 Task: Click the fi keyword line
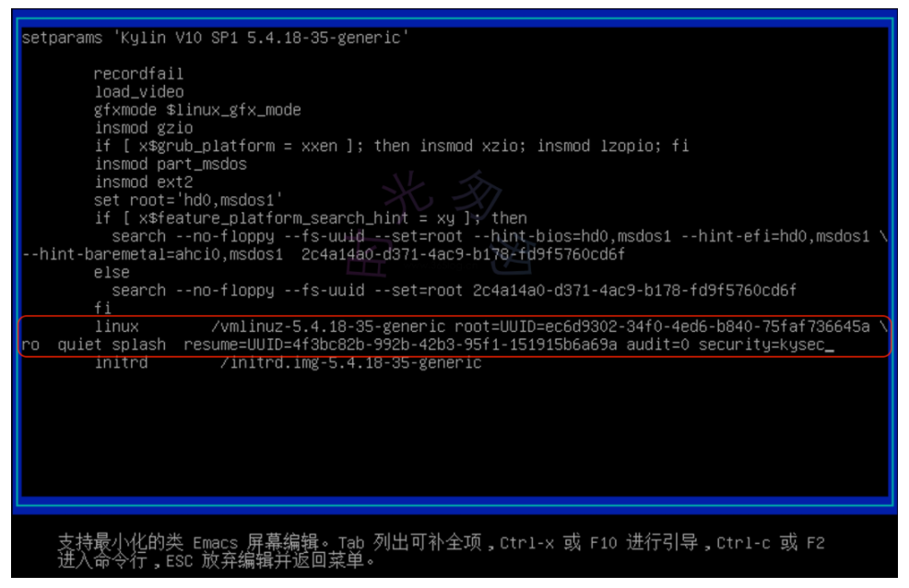(x=102, y=308)
